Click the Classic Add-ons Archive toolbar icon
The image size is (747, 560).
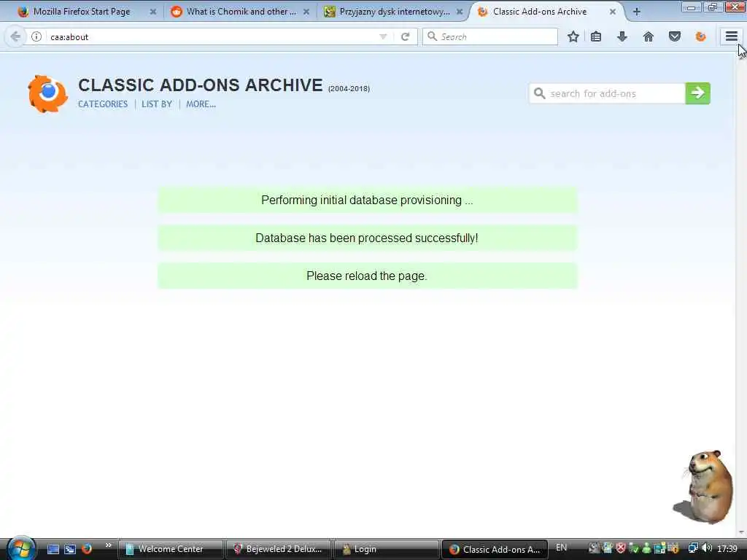[700, 36]
